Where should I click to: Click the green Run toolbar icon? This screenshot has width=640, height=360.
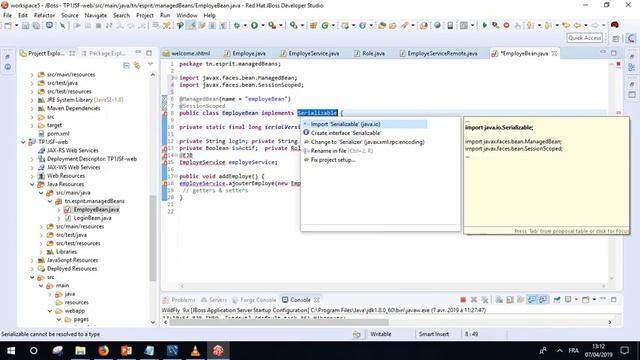pos(254,25)
